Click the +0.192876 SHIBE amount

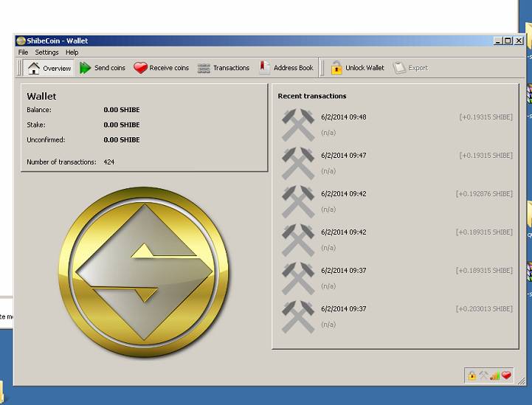point(484,194)
